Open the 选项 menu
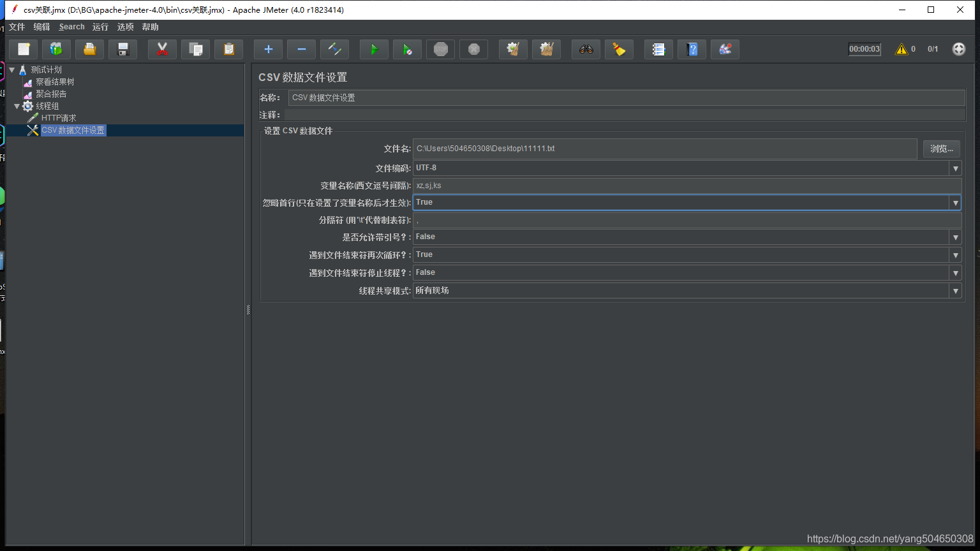 (125, 27)
